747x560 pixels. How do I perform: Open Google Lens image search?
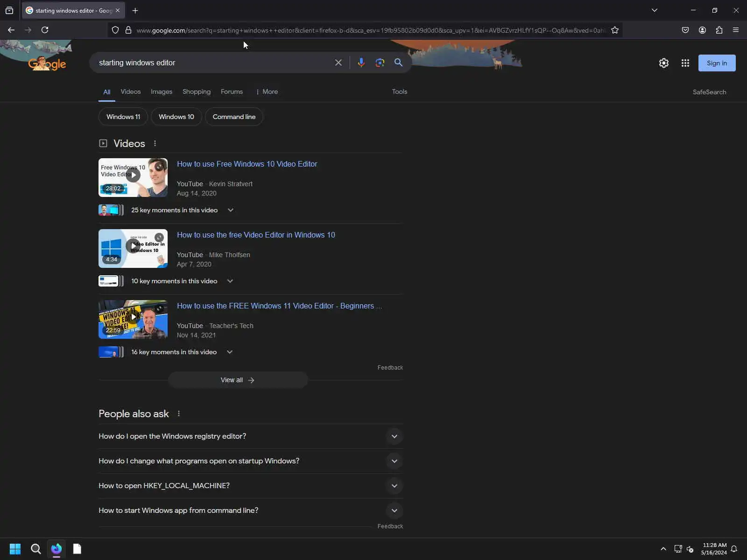(x=380, y=63)
